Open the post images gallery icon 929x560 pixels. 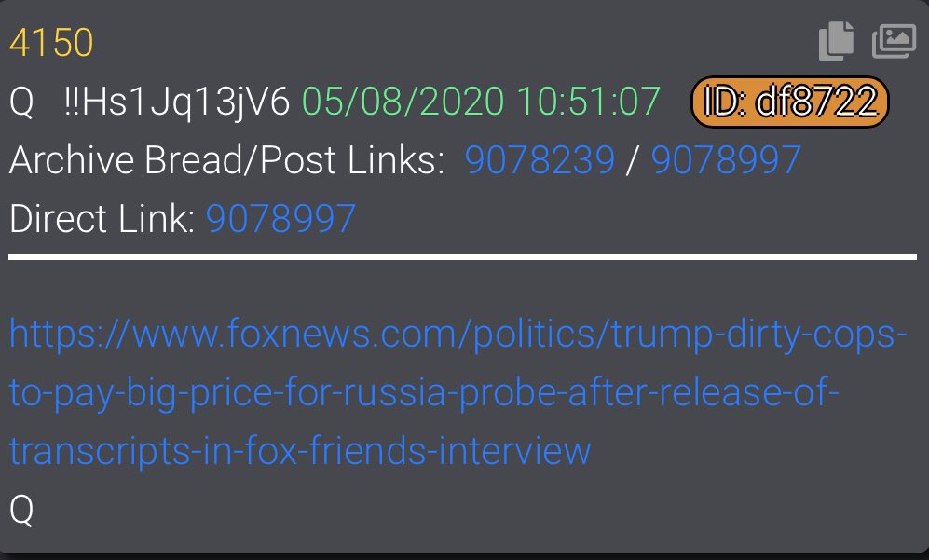(894, 42)
